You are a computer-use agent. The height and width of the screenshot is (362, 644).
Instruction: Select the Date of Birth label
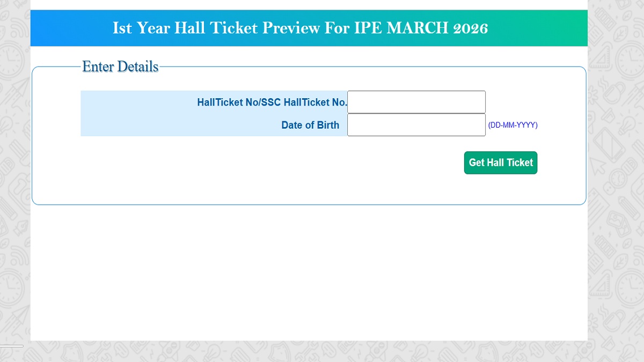coord(310,125)
